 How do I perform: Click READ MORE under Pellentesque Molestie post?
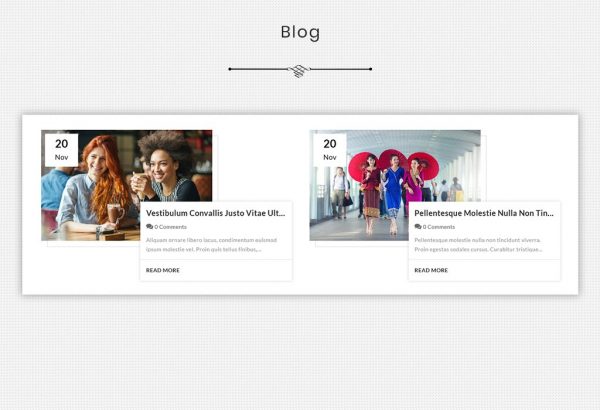pyautogui.click(x=431, y=270)
